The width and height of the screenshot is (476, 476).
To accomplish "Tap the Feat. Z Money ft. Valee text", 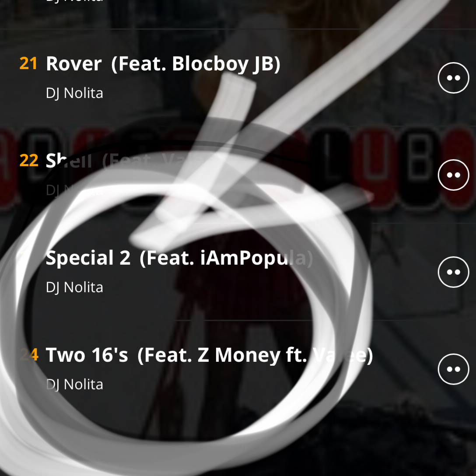I will [x=255, y=356].
